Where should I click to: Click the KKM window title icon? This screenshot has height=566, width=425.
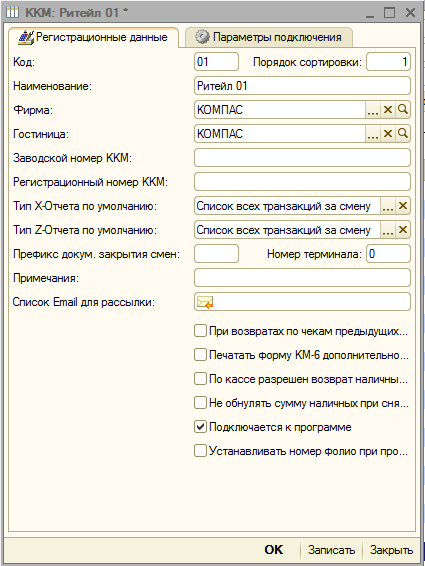coord(13,13)
